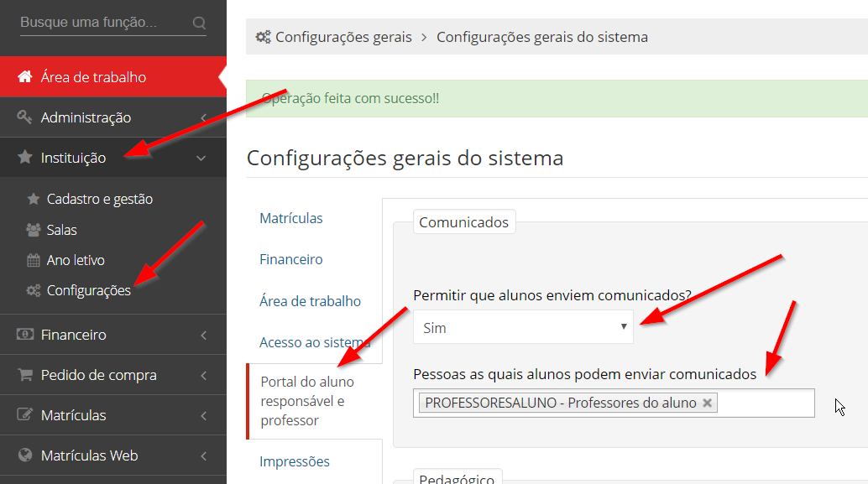Select the Acesso ao sistema tab
Screen dimensions: 868x484
tap(315, 342)
